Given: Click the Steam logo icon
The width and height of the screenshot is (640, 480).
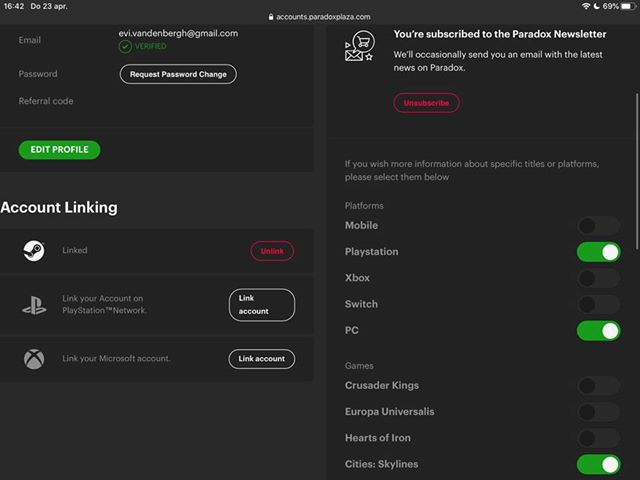Looking at the screenshot, I should pos(34,251).
